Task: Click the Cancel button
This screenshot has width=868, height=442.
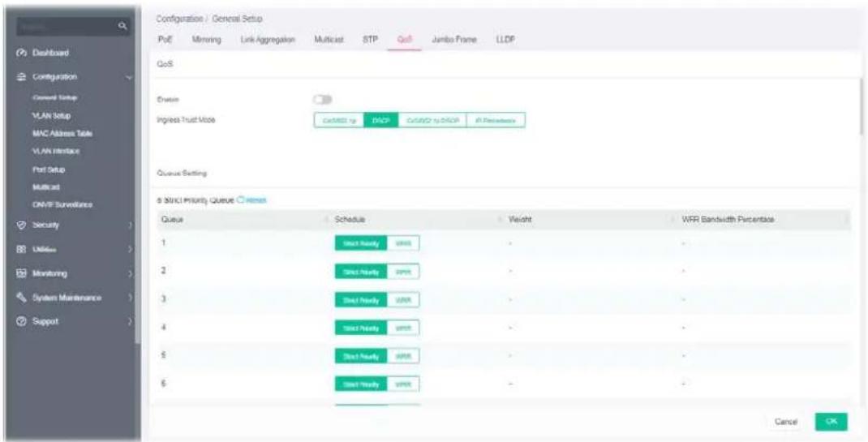Action: pyautogui.click(x=785, y=422)
